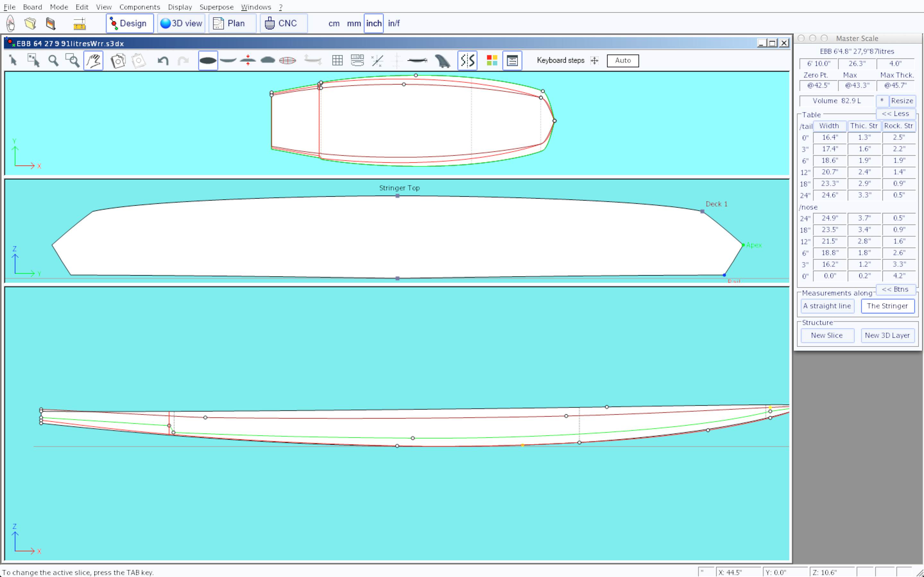Open the Components menu
The width and height of the screenshot is (924, 577).
pyautogui.click(x=139, y=7)
